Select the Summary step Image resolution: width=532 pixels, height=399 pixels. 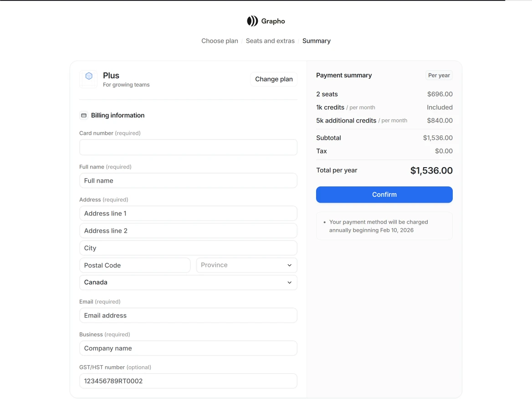[x=316, y=41]
